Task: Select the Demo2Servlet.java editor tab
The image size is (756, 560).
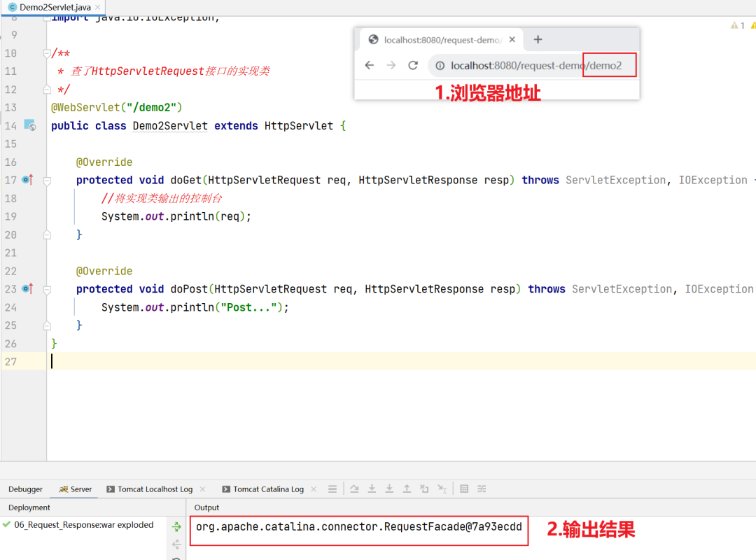Action: [x=55, y=7]
